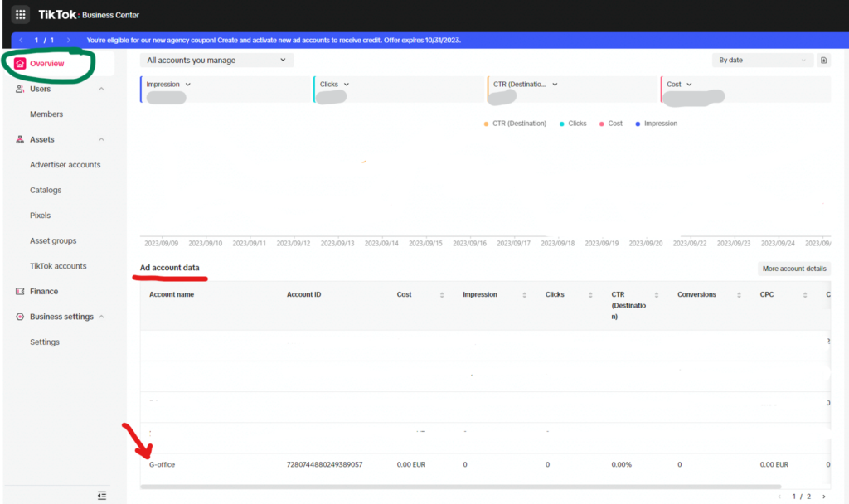Click the TikTok Business Center logo

(89, 15)
